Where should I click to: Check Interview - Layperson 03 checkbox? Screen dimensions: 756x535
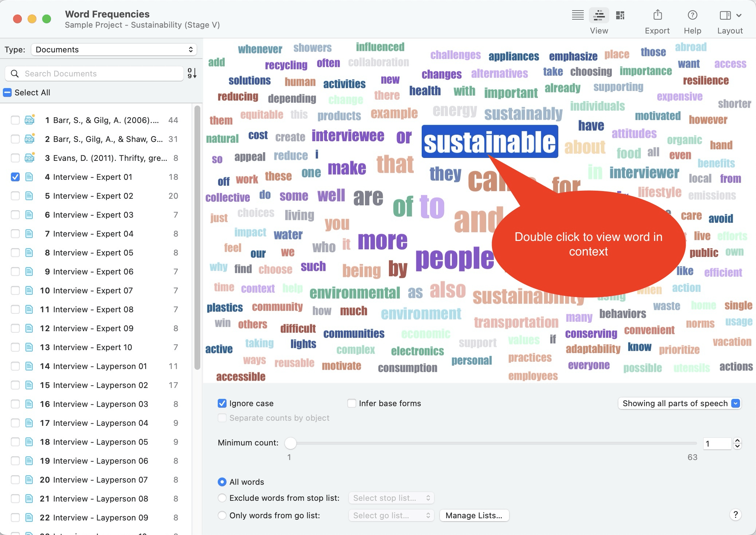tap(15, 404)
